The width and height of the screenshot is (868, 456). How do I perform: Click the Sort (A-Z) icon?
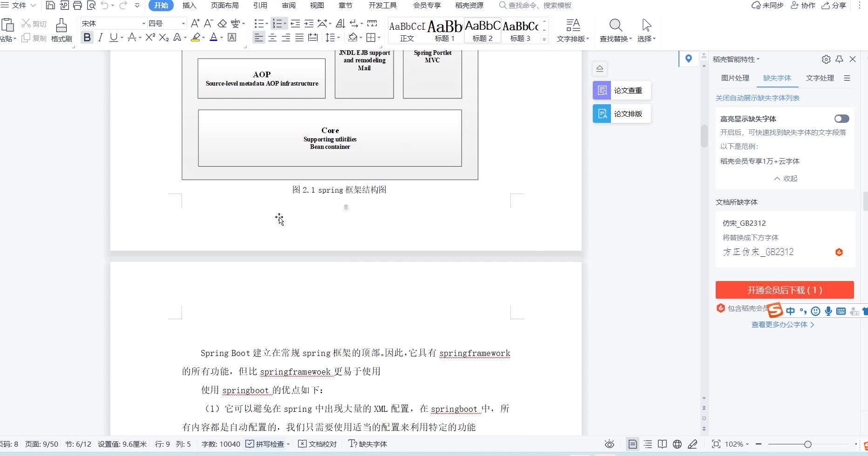pyautogui.click(x=340, y=23)
